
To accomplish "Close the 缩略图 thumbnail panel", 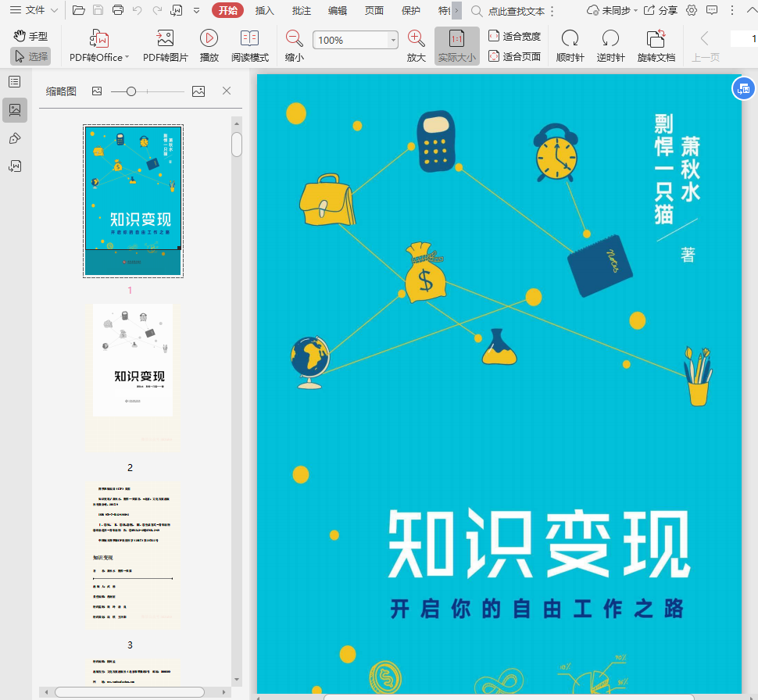I will (x=227, y=91).
